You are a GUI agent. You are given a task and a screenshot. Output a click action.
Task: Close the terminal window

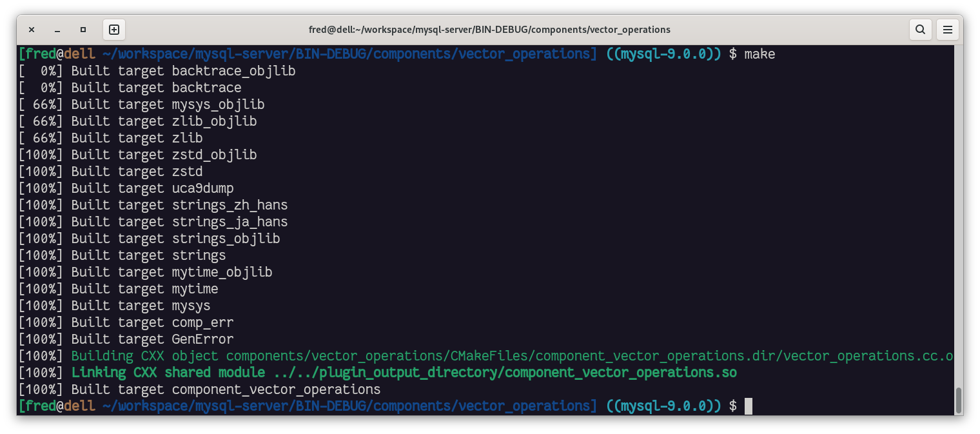(x=32, y=30)
